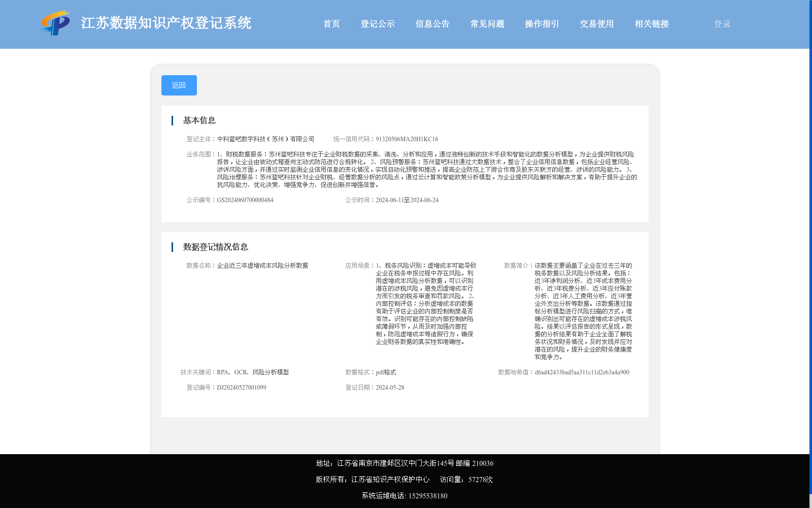
Task: Select publication number GS2024060700000484
Action: click(x=245, y=200)
